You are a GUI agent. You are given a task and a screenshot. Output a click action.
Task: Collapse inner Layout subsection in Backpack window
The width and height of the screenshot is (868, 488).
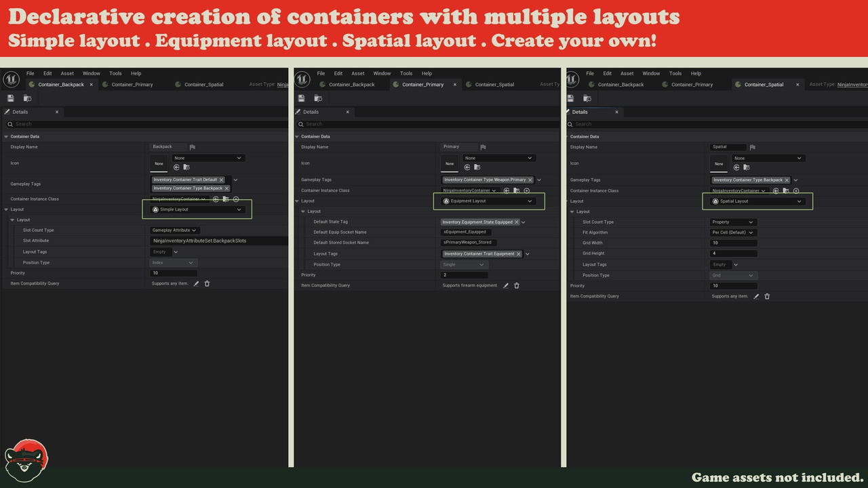click(12, 220)
